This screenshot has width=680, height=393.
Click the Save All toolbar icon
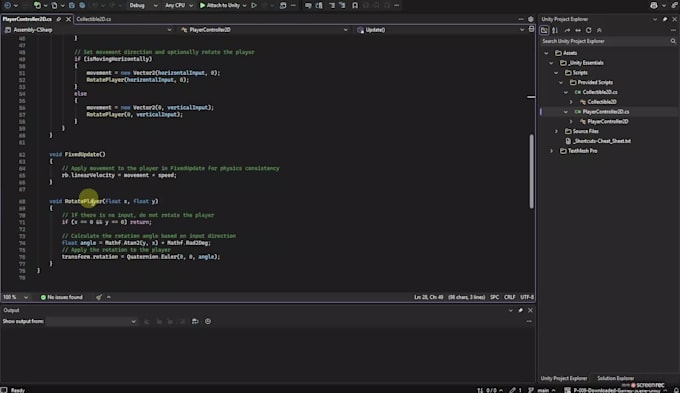(82, 5)
